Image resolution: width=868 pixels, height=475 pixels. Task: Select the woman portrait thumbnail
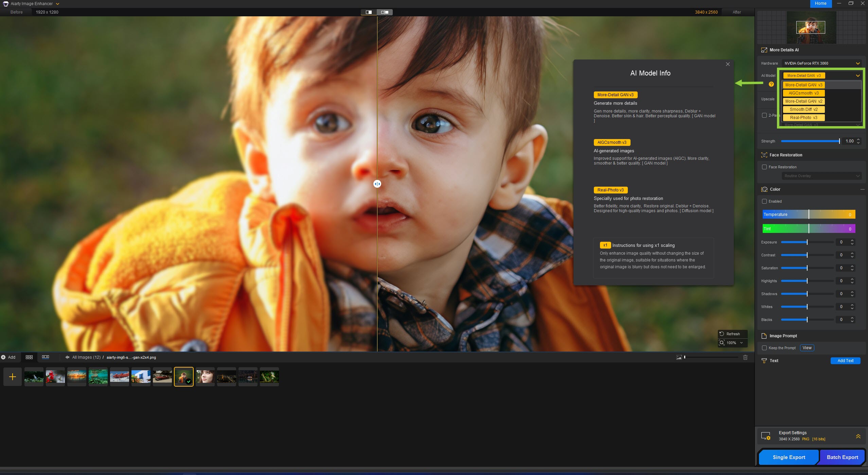click(205, 377)
